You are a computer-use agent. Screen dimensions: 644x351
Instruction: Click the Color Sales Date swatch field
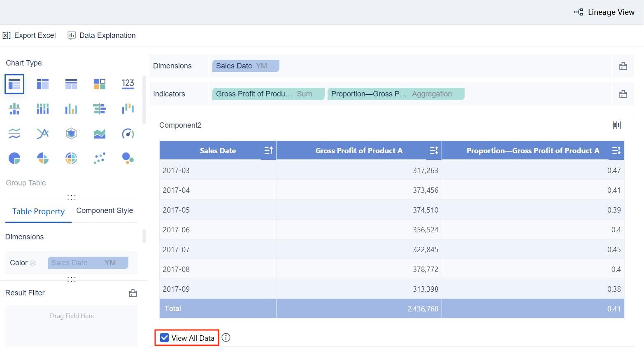point(88,263)
